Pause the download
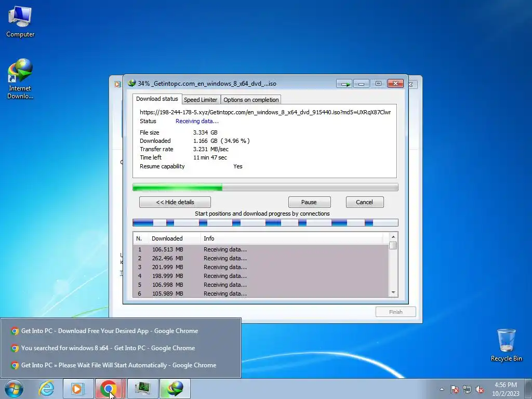This screenshot has width=532, height=399. (309, 202)
